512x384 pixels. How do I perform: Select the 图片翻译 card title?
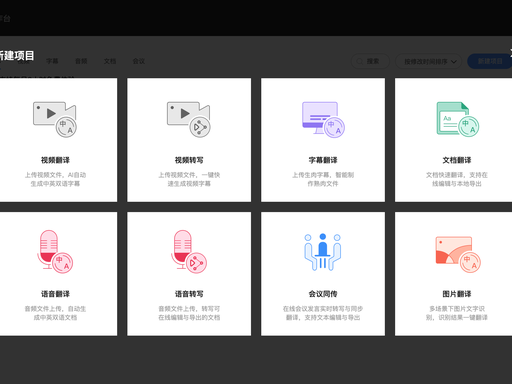click(x=457, y=294)
